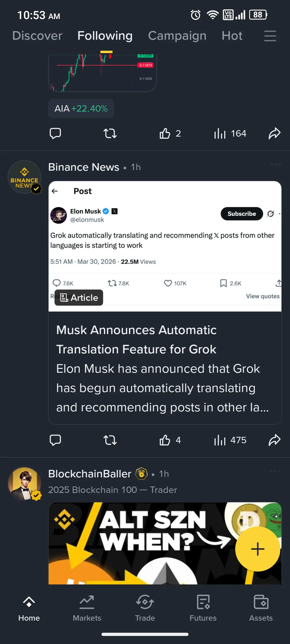This screenshot has height=644, width=290.
Task: Like the Binance News Grok post
Action: pyautogui.click(x=165, y=440)
